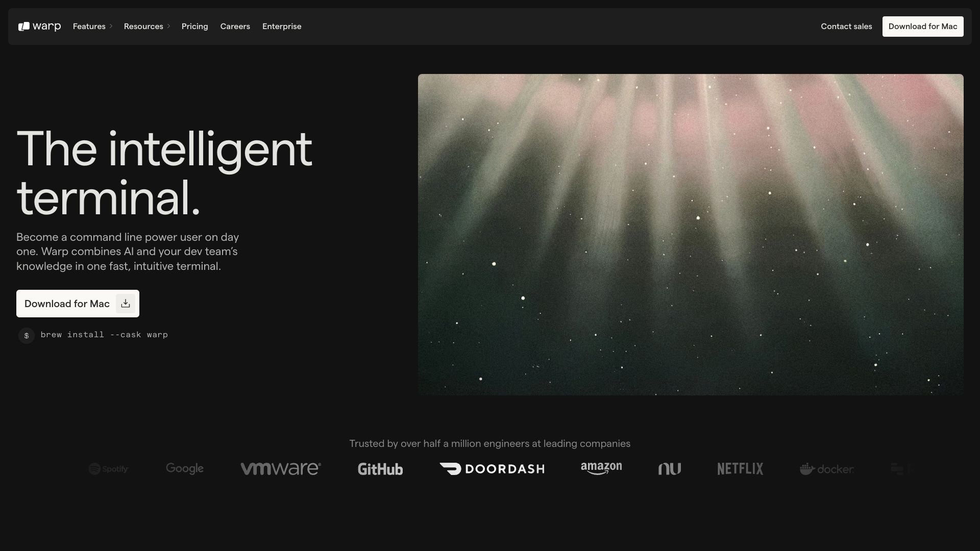
Task: Click the Spotify logo
Action: point(109,469)
